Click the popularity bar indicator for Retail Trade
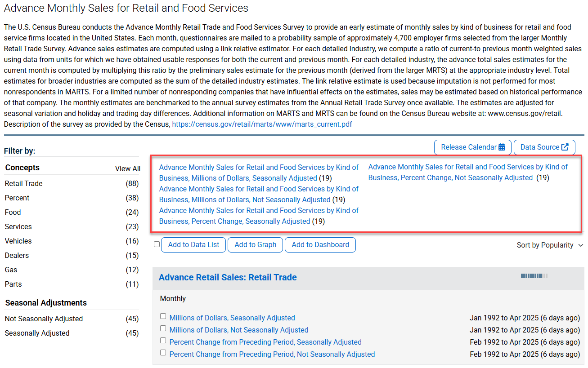Viewport: 588px width, 368px height. [534, 276]
